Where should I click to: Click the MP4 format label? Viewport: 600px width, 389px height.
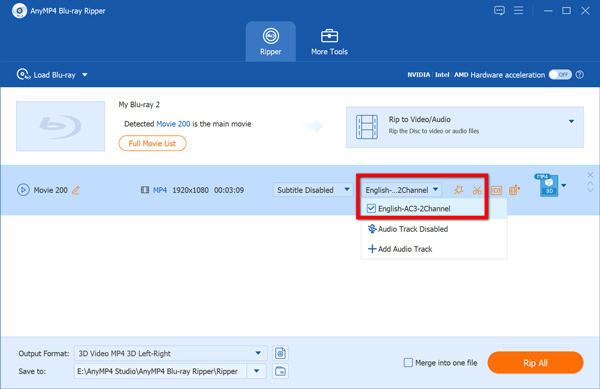[160, 190]
